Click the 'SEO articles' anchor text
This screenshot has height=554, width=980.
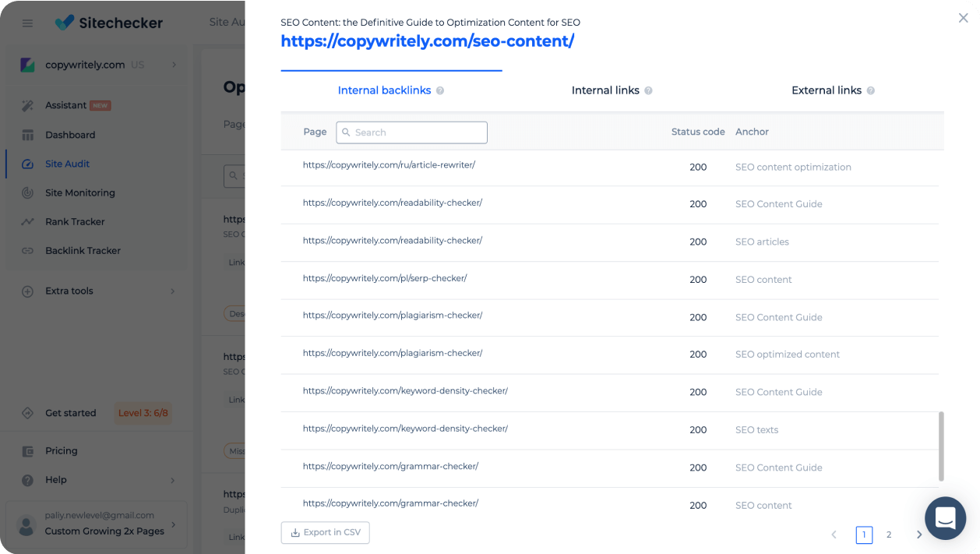(x=762, y=242)
